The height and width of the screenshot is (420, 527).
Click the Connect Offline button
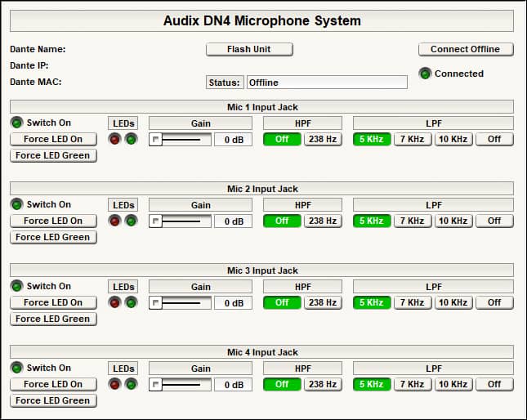pyautogui.click(x=466, y=49)
